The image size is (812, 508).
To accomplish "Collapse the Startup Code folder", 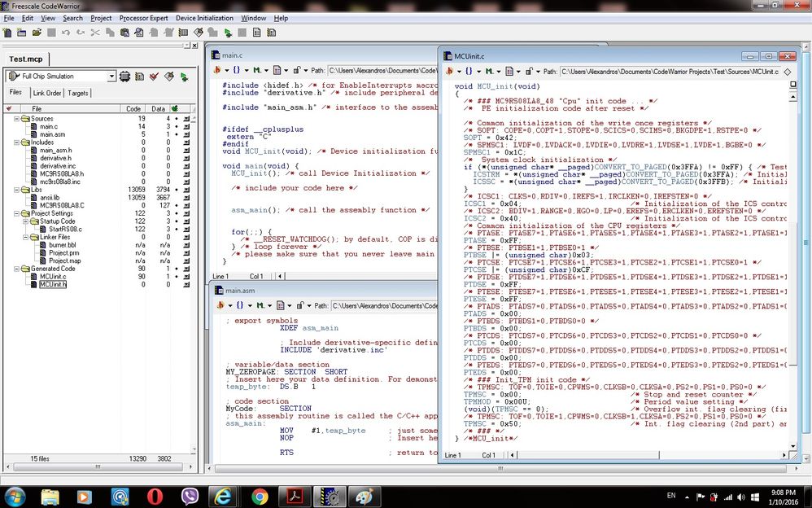I will click(26, 221).
